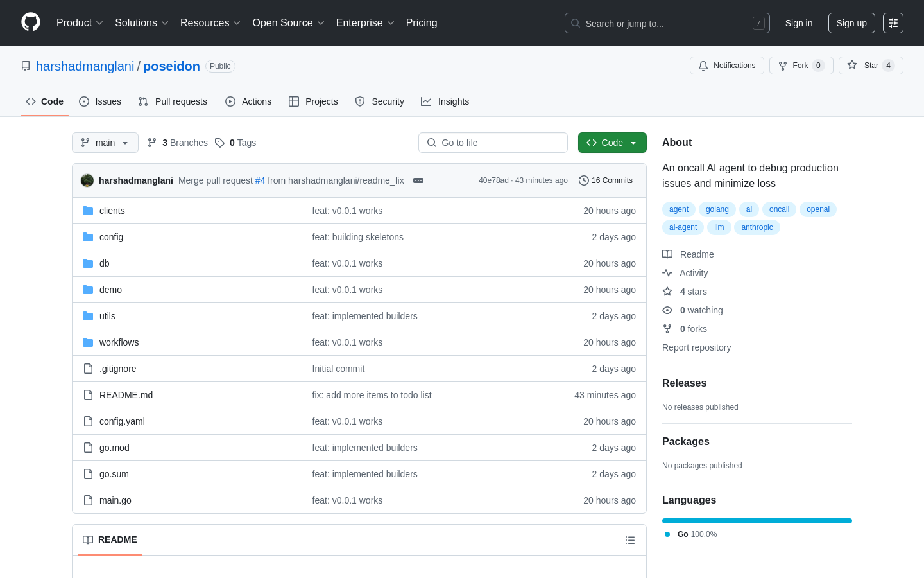Click the repository book icon beside owner name
924x578 pixels.
(26, 66)
